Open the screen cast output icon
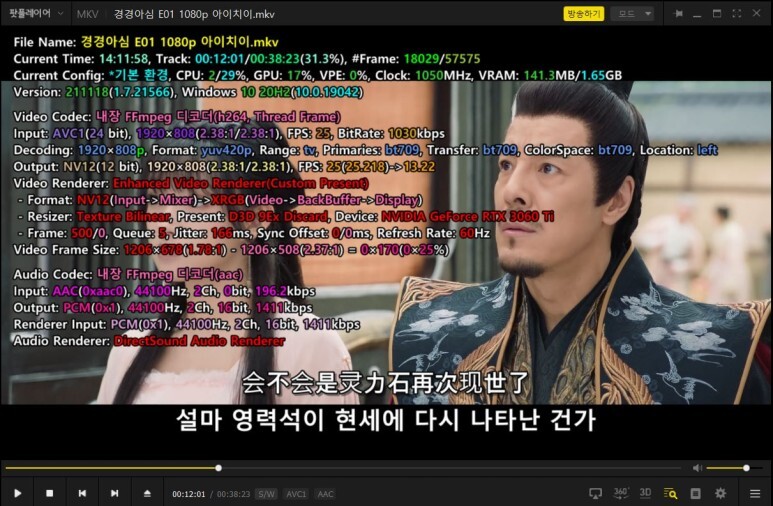Viewport: 773px width, 506px height. pyautogui.click(x=596, y=493)
